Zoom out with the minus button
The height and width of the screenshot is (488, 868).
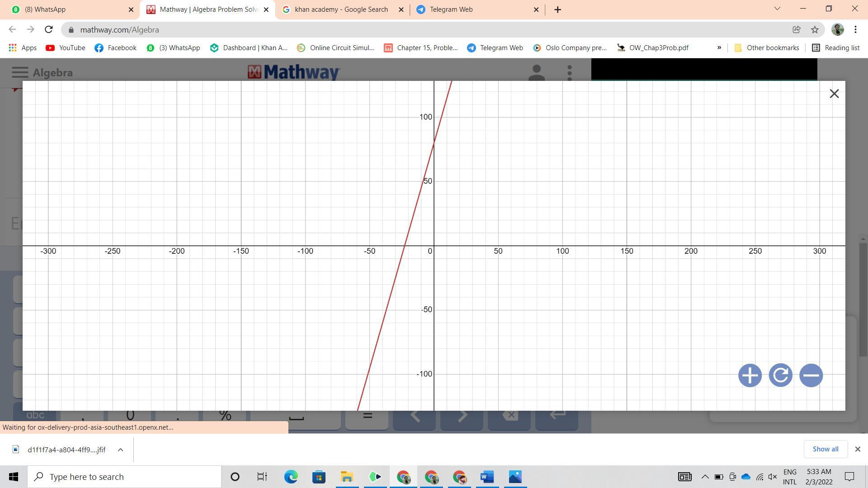click(811, 375)
